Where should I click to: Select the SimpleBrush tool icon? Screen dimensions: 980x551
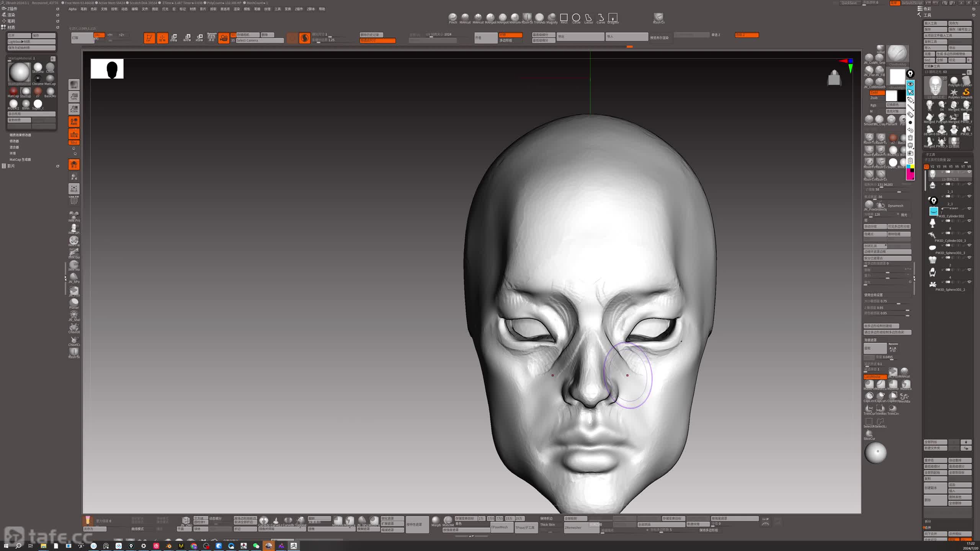pos(966,92)
